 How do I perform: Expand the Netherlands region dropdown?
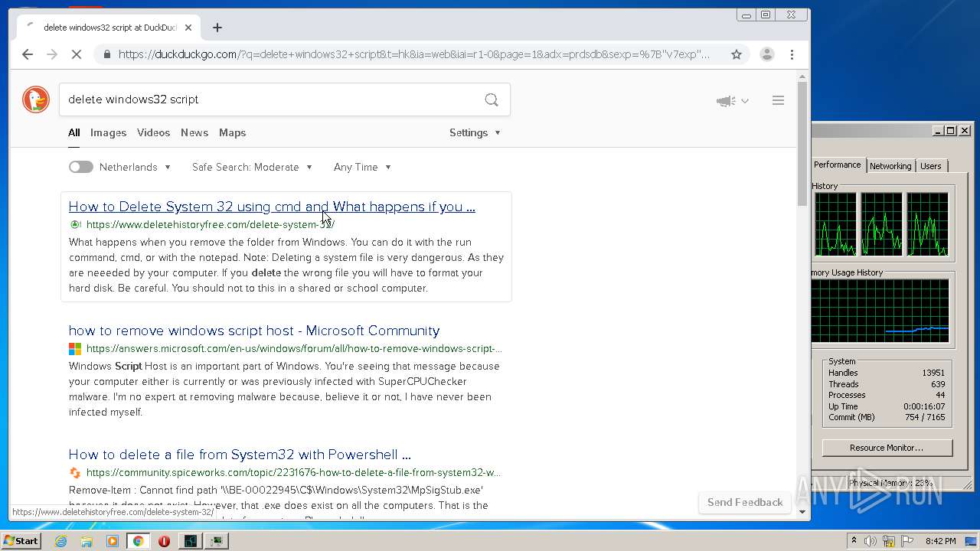[x=135, y=167]
